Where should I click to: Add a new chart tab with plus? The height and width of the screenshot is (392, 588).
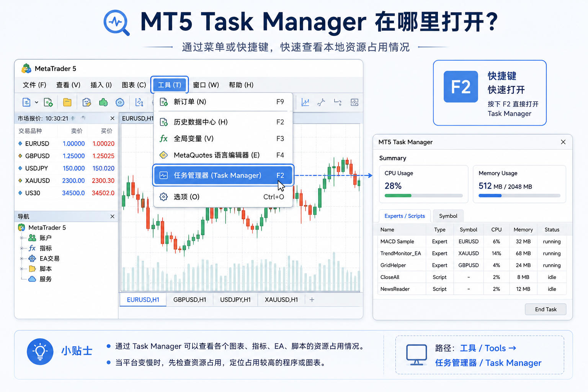(x=312, y=300)
